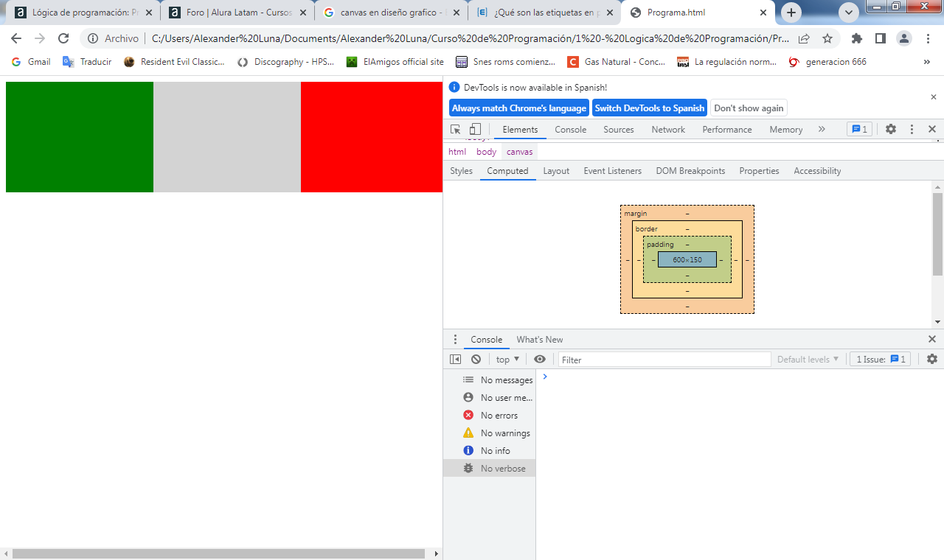944x560 pixels.
Task: Open DevTools settings gear icon
Action: click(x=891, y=129)
